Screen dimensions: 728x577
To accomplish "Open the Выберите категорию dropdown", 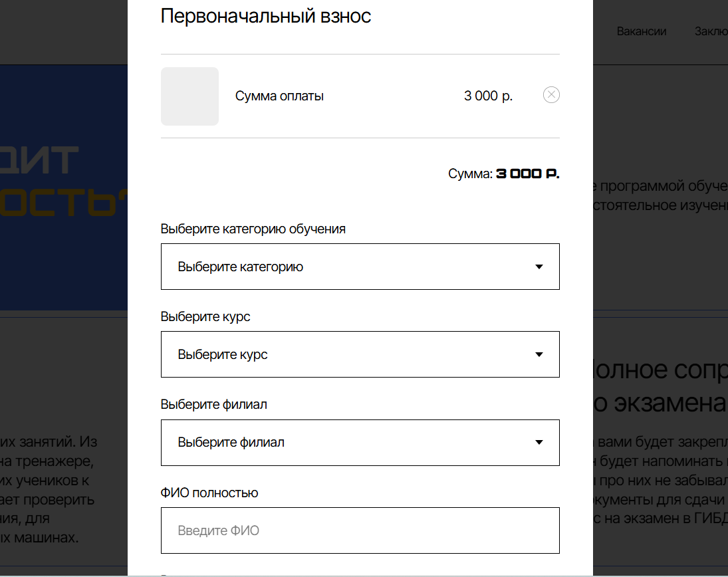I will tap(360, 267).
